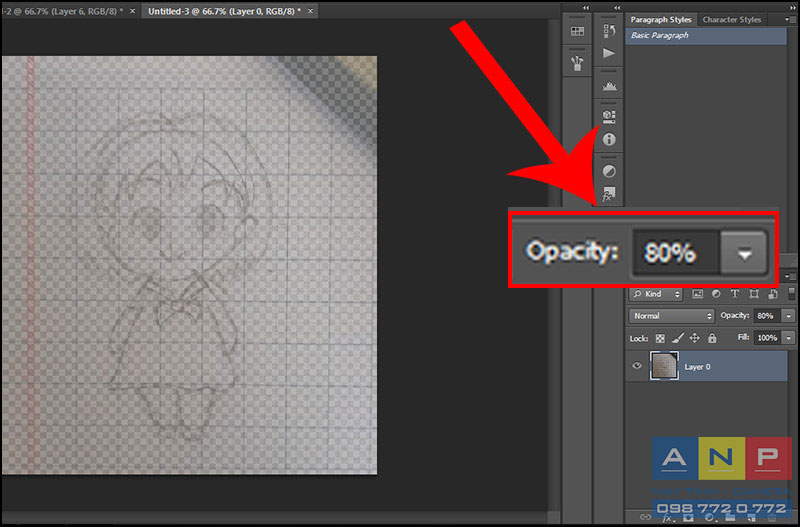Toggle the layer filtering on/off switch
The height and width of the screenshot is (527, 800).
[791, 293]
